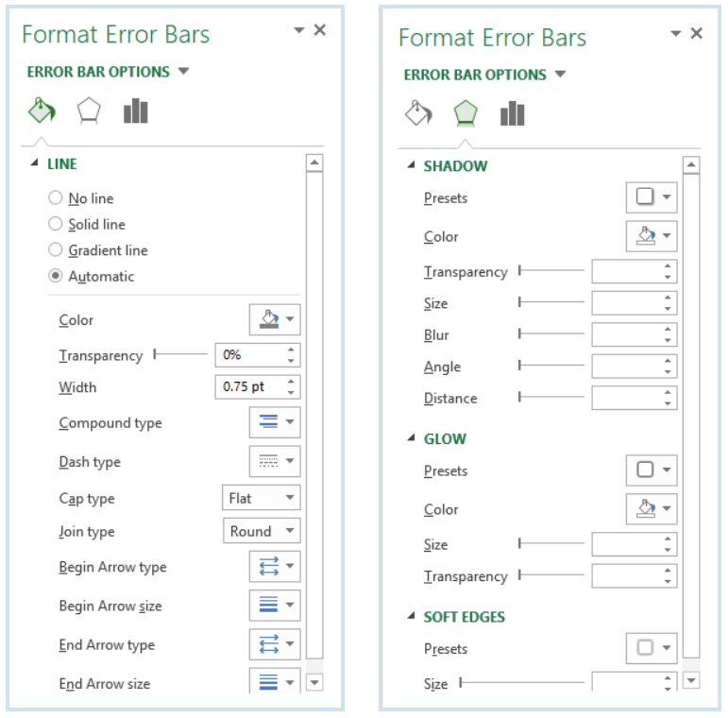728x718 pixels.
Task: Open Glow Color picker
Action: click(652, 509)
